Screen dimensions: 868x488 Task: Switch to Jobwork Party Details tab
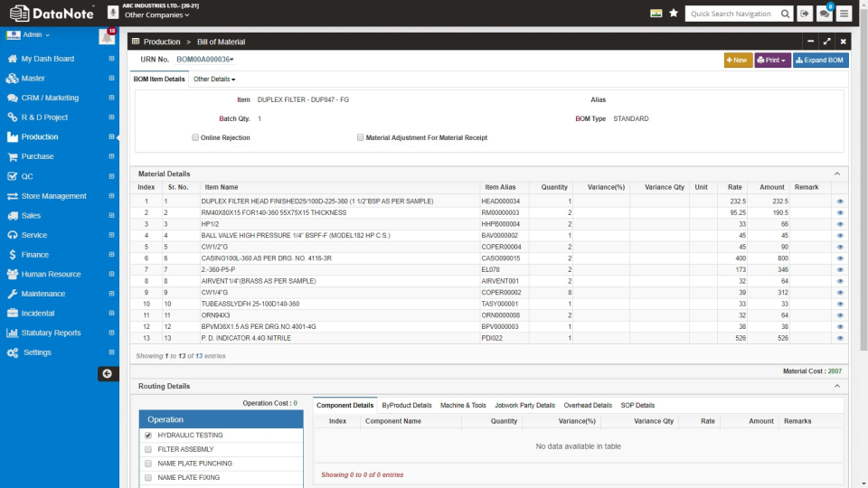click(x=524, y=406)
